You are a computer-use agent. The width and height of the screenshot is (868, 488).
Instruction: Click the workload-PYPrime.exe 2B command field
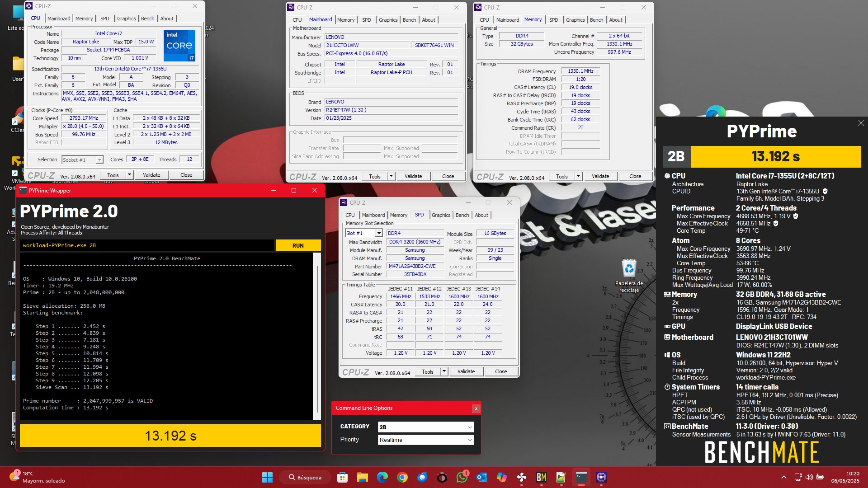point(147,245)
